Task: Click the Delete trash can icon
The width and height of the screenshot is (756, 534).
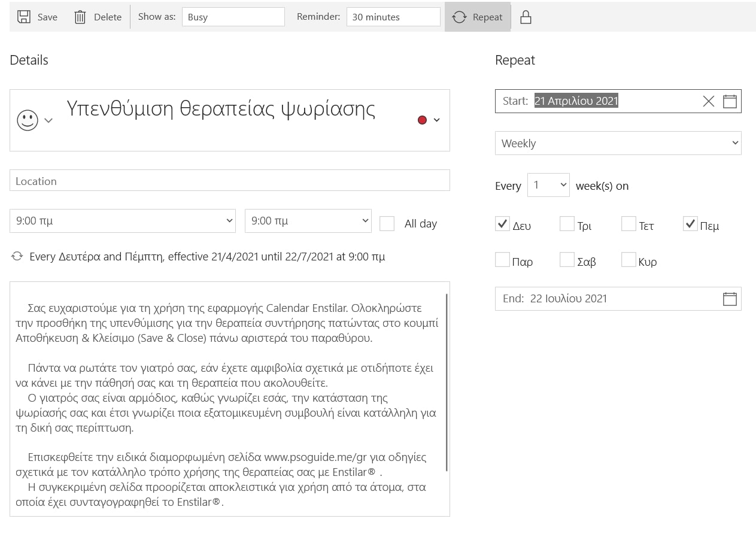Action: (x=80, y=17)
